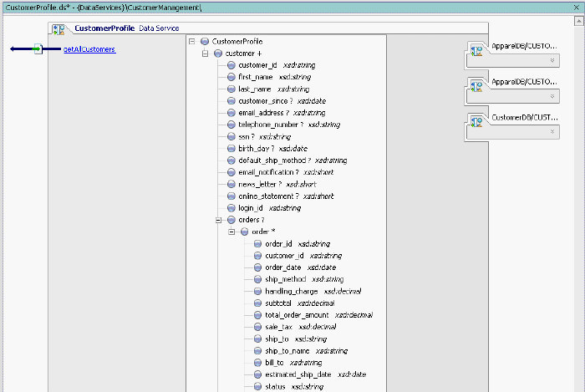Select the order * element icon
Screen dimensions: 585x392
tap(244, 232)
